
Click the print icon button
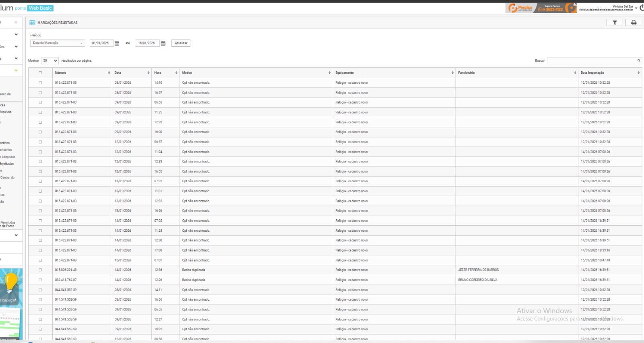point(634,23)
